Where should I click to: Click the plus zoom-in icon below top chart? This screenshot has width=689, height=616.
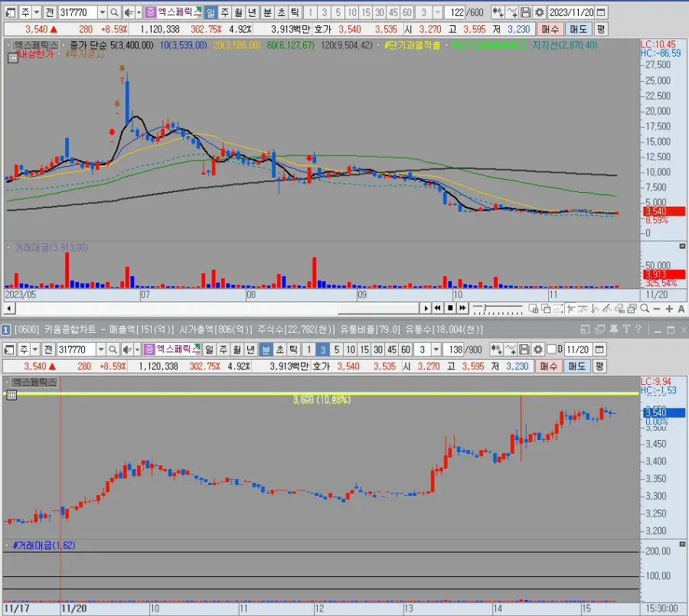[x=669, y=309]
